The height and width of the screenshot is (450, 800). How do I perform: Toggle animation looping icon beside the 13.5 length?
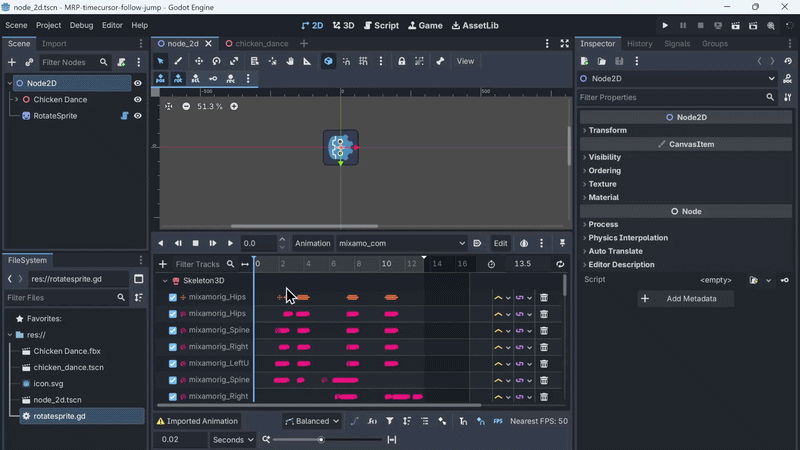point(560,264)
